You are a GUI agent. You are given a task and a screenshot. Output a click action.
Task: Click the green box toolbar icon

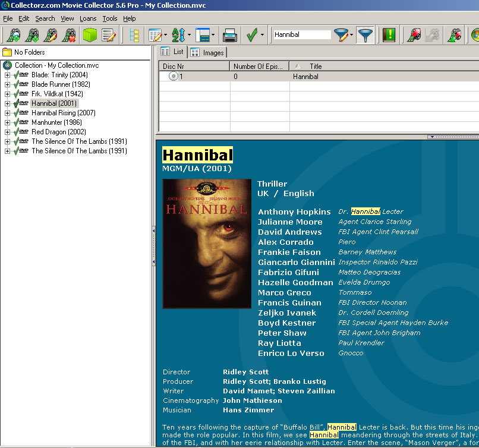coord(90,35)
